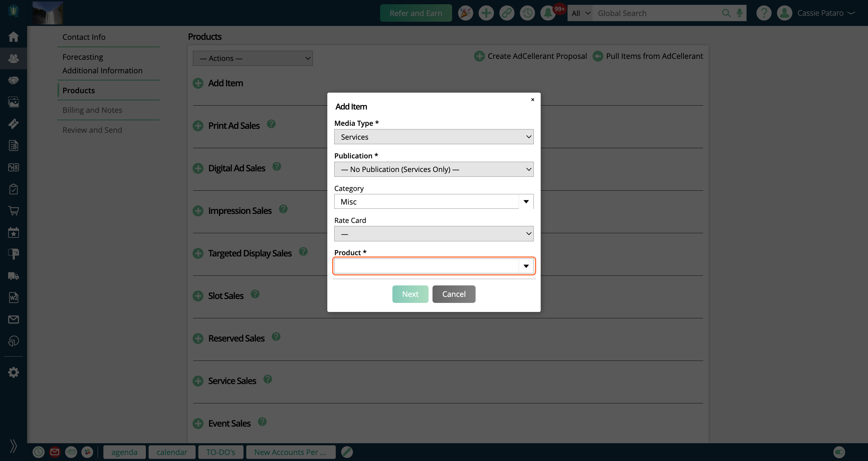This screenshot has width=868, height=461.
Task: Cancel the Add Item dialog
Action: (454, 294)
